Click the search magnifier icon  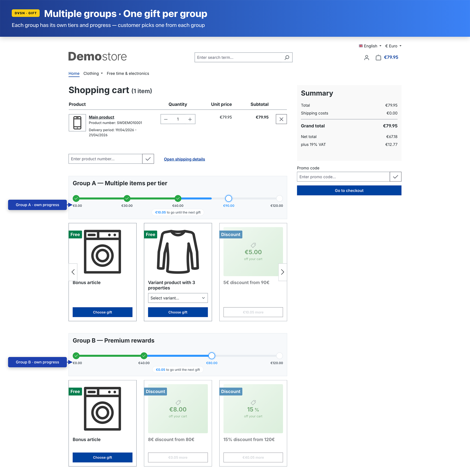coord(286,57)
